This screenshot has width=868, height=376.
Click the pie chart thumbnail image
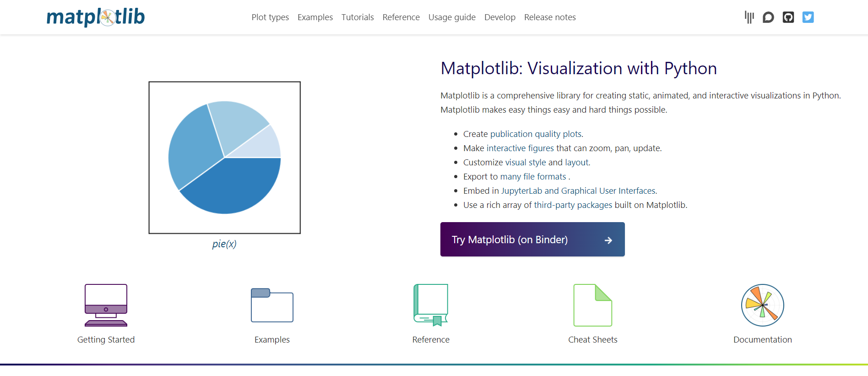pyautogui.click(x=224, y=158)
